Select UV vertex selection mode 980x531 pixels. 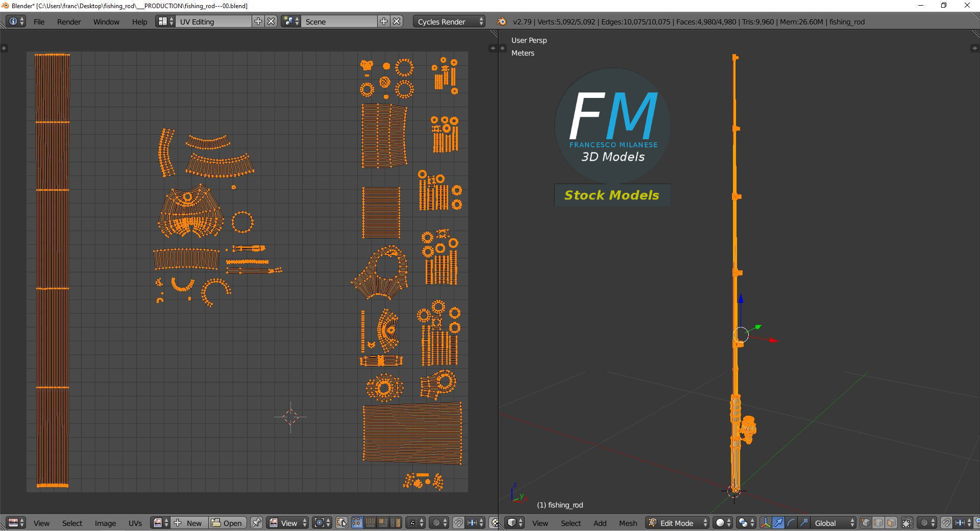coord(357,523)
